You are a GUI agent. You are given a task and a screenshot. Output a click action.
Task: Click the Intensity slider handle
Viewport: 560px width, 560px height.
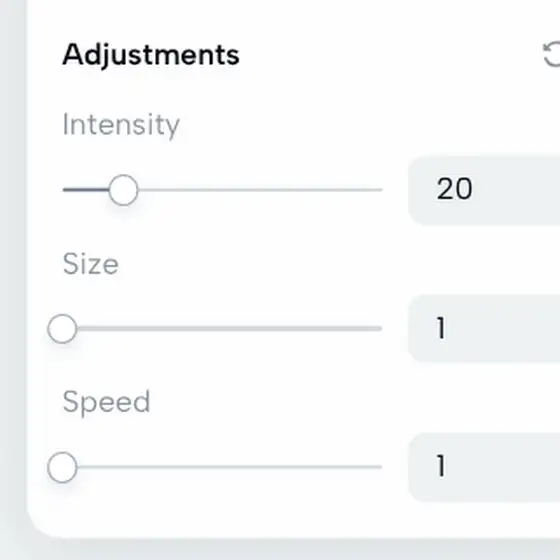123,190
